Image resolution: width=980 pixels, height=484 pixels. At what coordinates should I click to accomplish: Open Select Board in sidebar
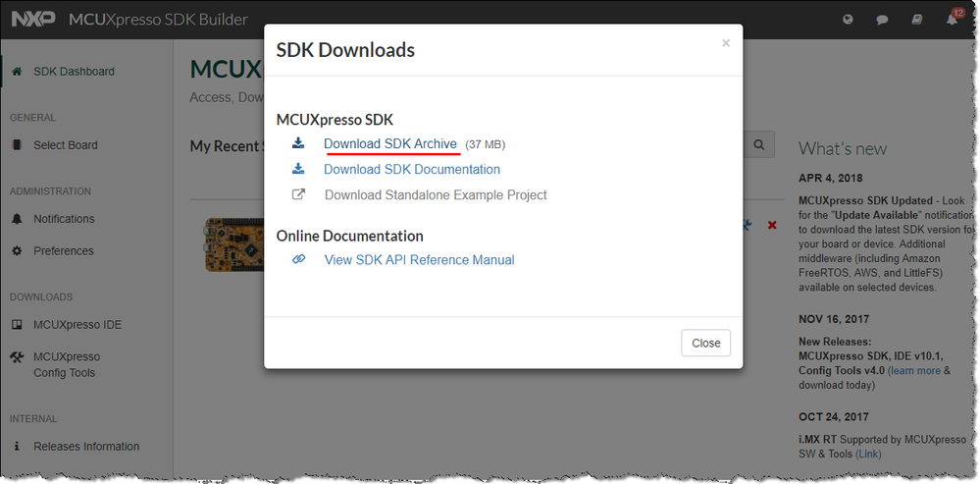click(66, 145)
